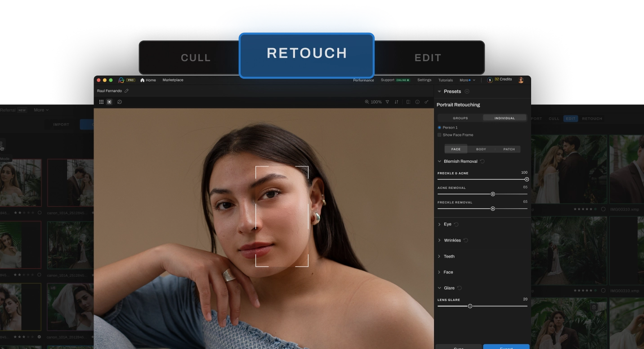Switch retouching mode to GROUPS
This screenshot has width=644, height=349.
click(460, 118)
